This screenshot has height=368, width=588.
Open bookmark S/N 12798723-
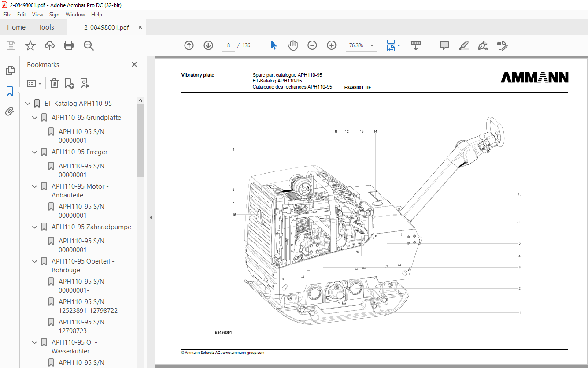point(81,327)
